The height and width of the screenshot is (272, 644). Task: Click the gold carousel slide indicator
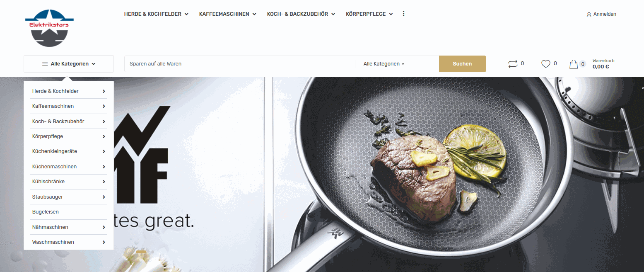point(141,252)
